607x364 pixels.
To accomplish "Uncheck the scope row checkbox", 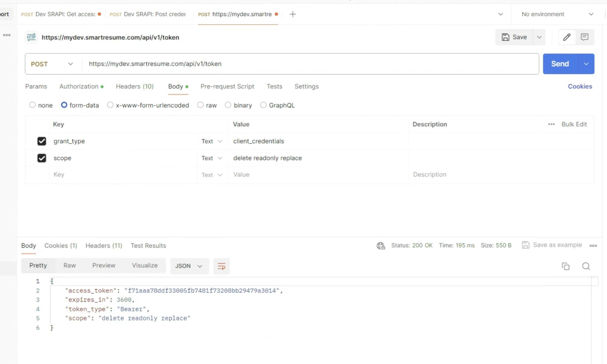I will pyautogui.click(x=42, y=158).
